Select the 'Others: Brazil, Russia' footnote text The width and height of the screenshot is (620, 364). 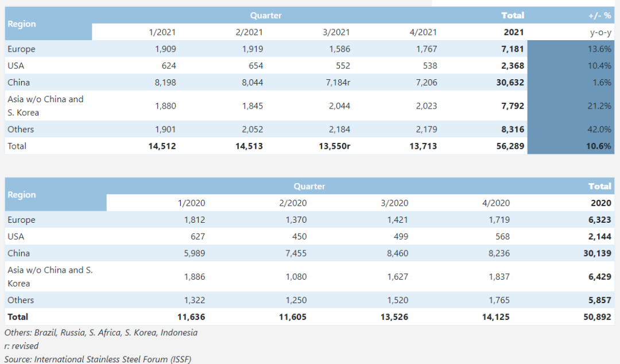tap(101, 332)
